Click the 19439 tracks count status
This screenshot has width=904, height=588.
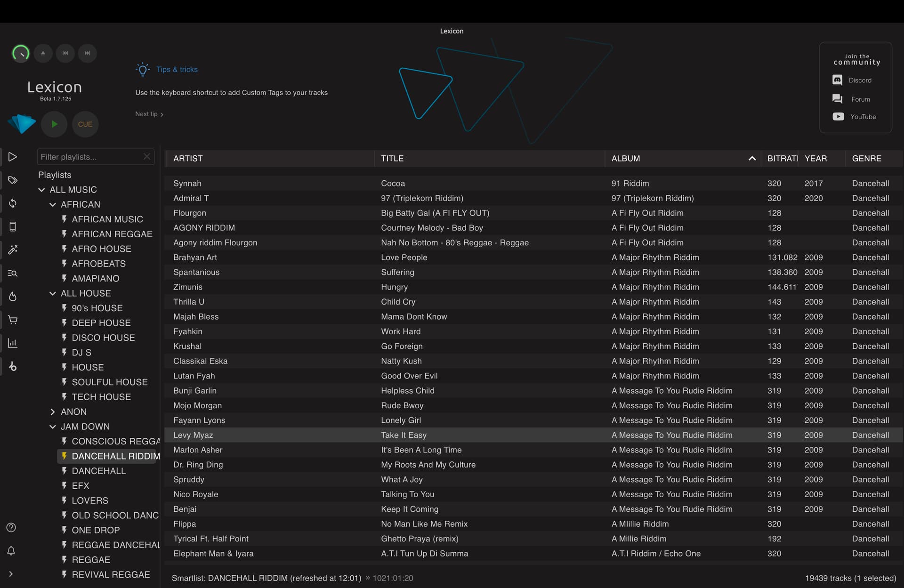tap(850, 578)
